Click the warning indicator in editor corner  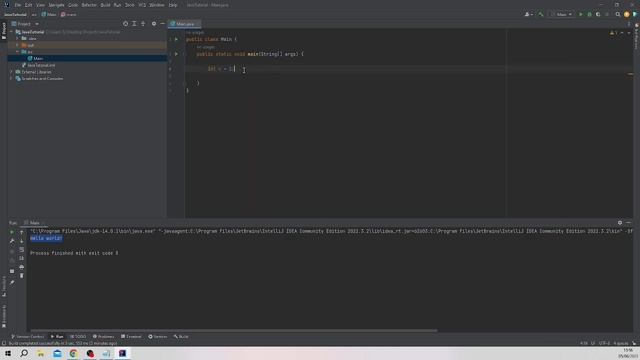(613, 33)
